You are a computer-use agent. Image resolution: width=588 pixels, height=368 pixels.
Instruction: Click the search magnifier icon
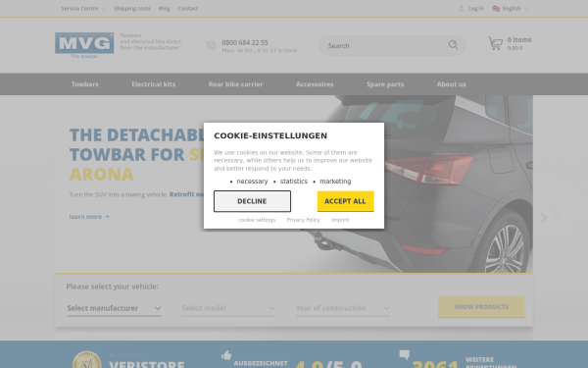453,45
